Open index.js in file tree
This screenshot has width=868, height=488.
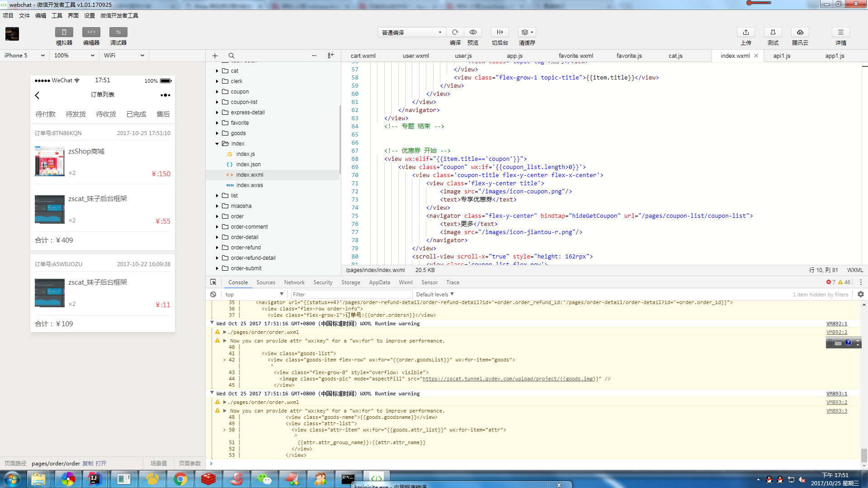pyautogui.click(x=245, y=154)
